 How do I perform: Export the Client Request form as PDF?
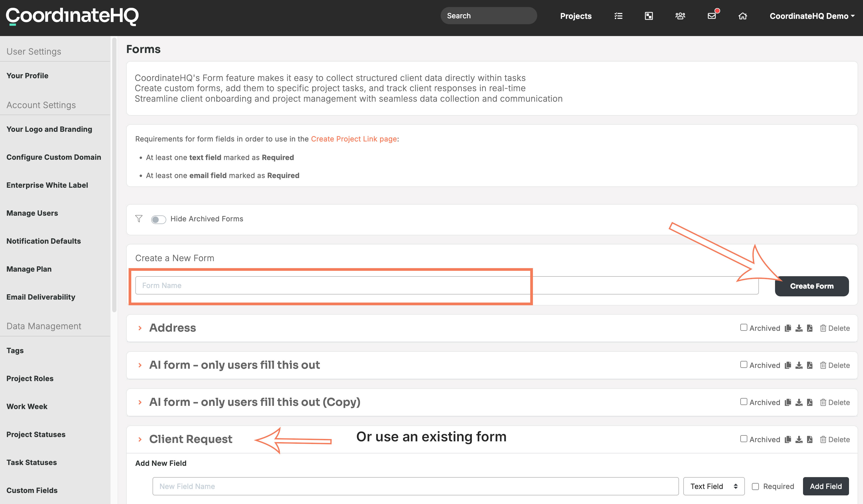(810, 439)
